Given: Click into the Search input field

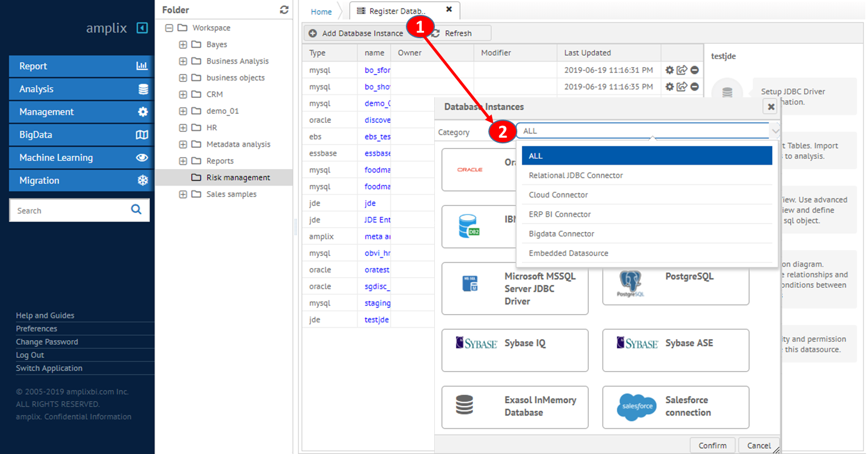Looking at the screenshot, I should [x=69, y=211].
